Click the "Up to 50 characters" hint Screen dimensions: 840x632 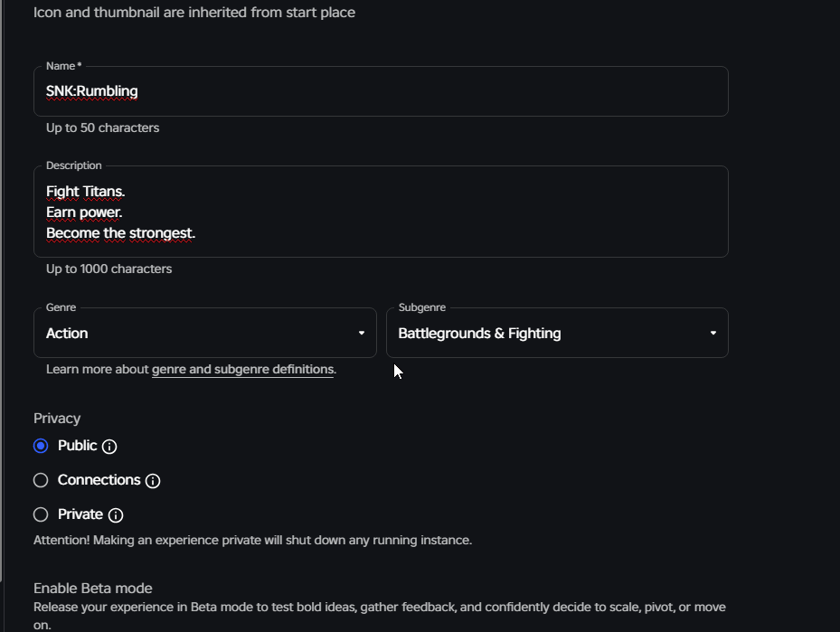102,127
